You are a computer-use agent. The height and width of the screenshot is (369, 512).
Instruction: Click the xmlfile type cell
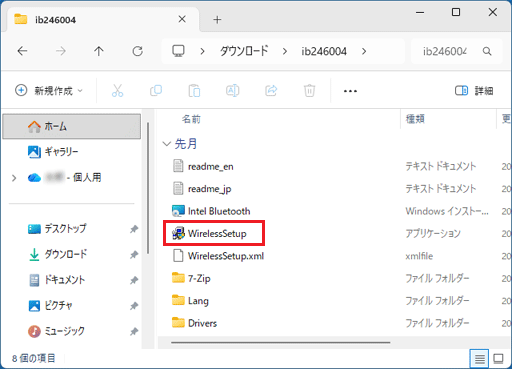[x=419, y=256]
